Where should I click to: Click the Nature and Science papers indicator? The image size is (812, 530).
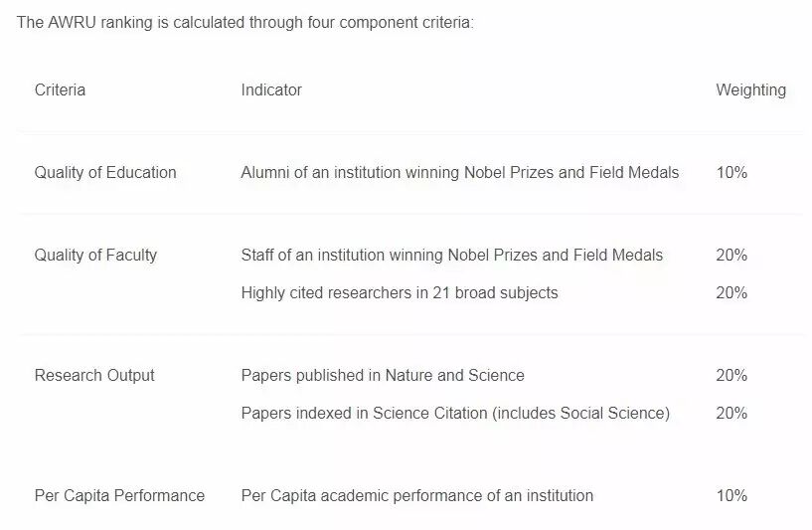383,376
